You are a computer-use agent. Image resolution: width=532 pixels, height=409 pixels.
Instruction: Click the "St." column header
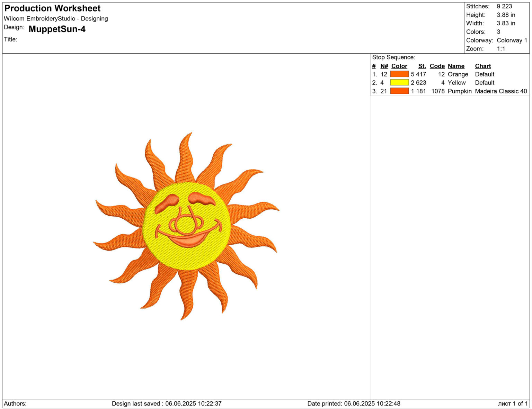point(422,66)
